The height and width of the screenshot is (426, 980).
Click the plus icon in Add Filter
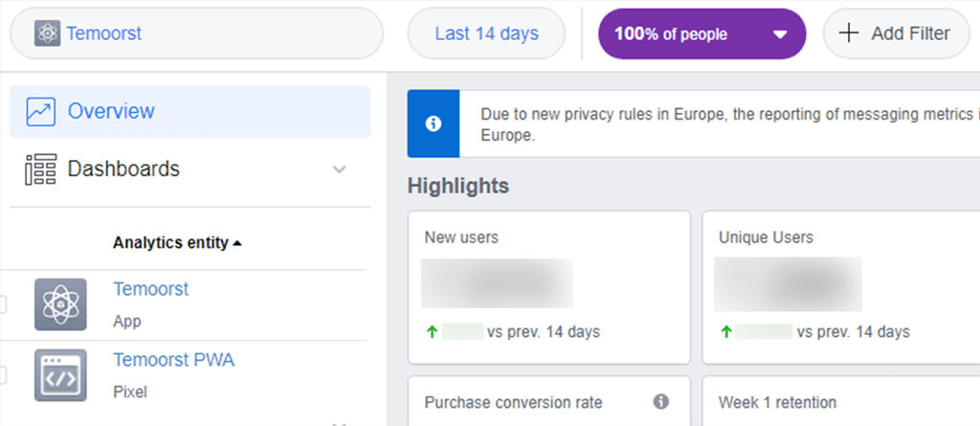tap(849, 34)
